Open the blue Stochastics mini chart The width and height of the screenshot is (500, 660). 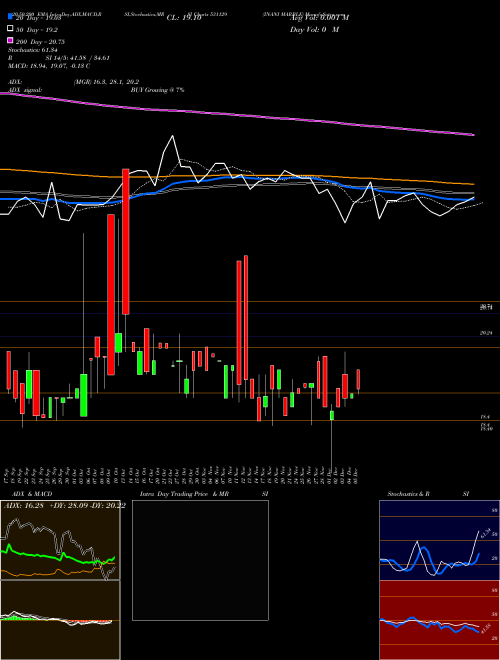click(x=439, y=540)
